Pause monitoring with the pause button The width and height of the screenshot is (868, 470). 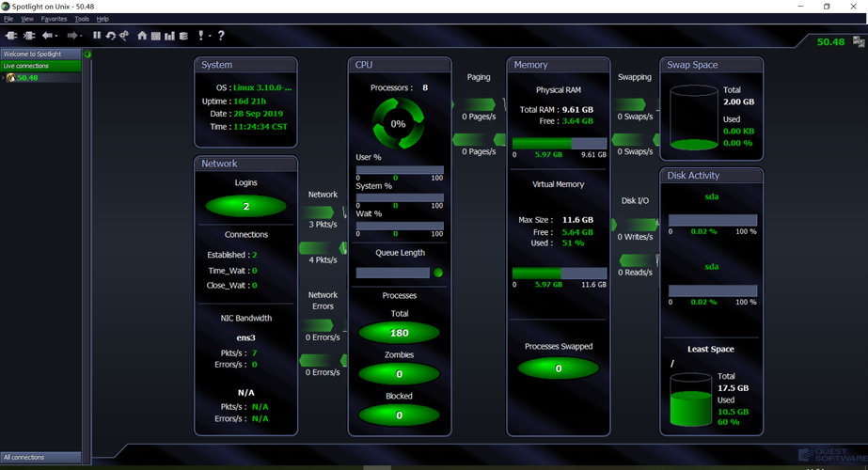(x=97, y=36)
